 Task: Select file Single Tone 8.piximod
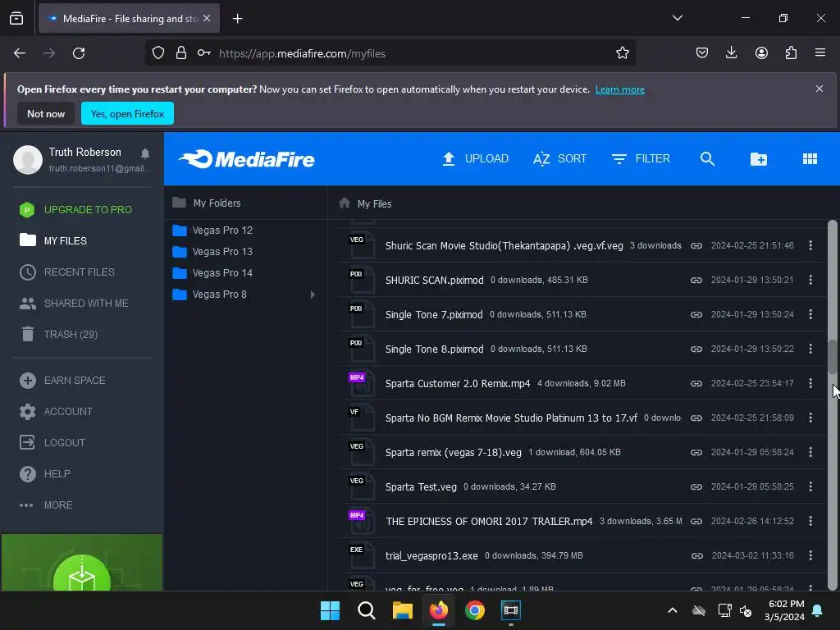435,349
